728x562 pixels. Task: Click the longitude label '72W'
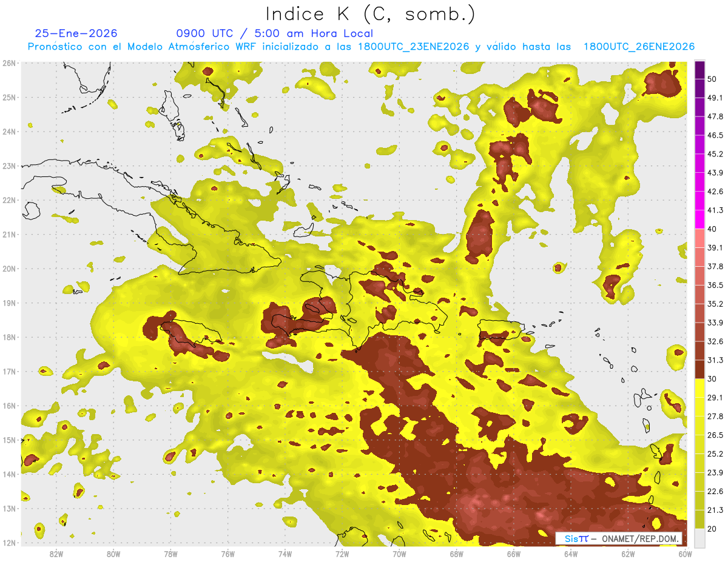pyautogui.click(x=342, y=554)
